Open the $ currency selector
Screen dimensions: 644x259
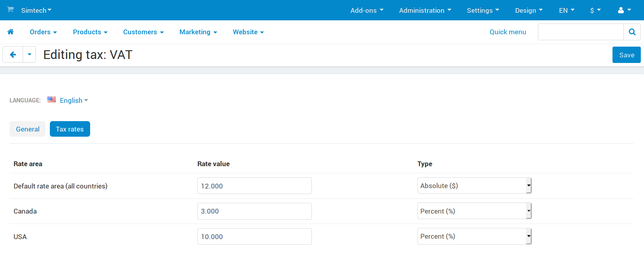[595, 10]
